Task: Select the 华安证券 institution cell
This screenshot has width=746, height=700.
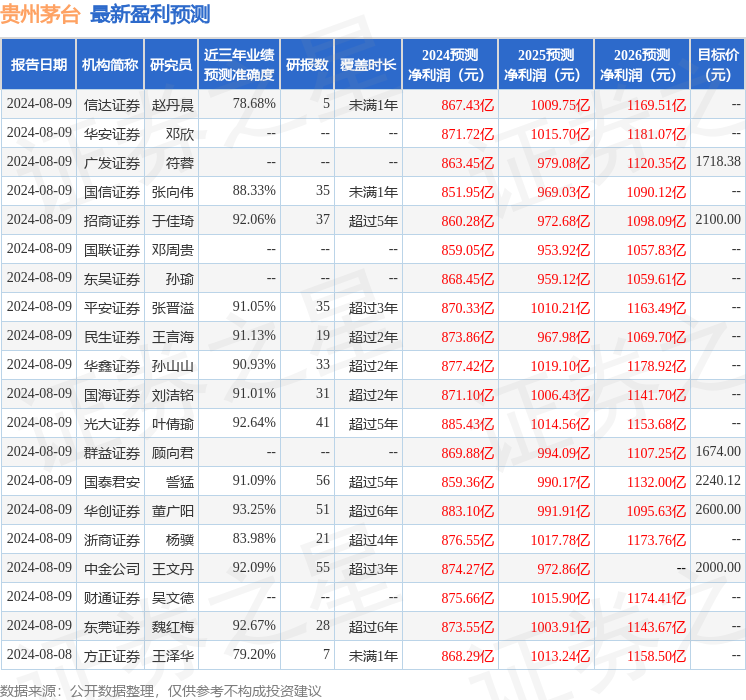Action: 112,134
